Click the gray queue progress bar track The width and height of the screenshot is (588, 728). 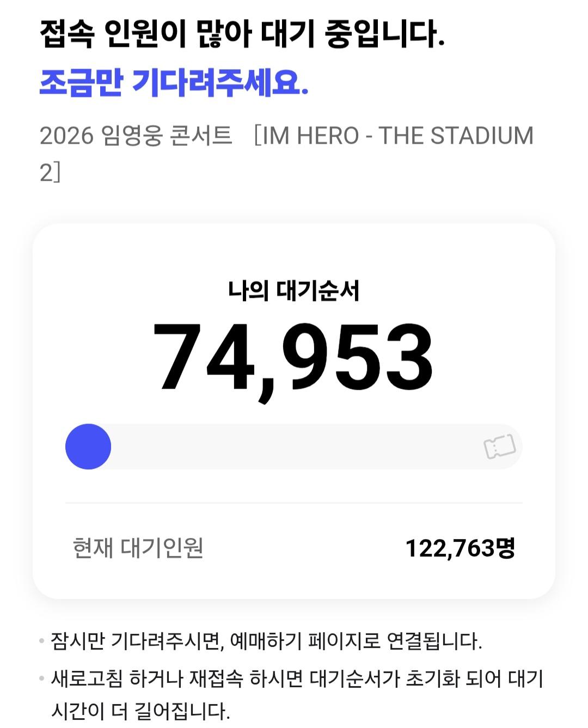click(x=294, y=446)
